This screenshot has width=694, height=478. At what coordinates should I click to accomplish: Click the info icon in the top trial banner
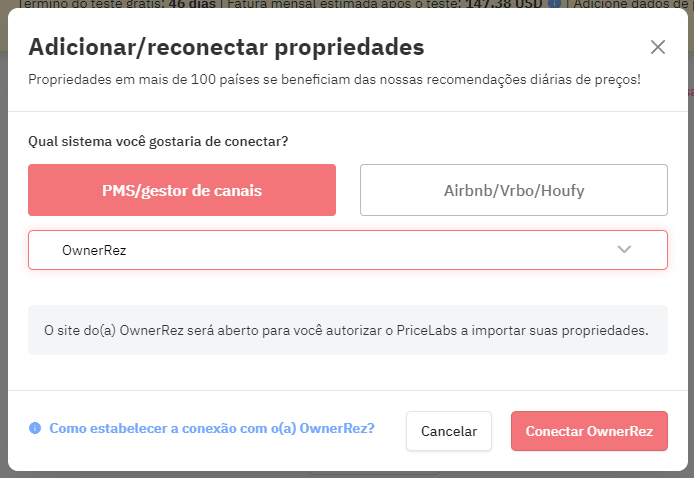coord(554,4)
